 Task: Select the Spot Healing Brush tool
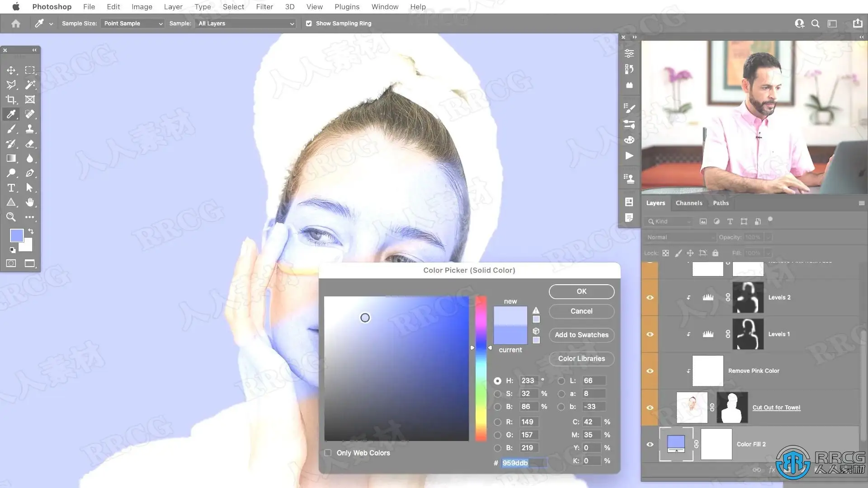coord(30,114)
